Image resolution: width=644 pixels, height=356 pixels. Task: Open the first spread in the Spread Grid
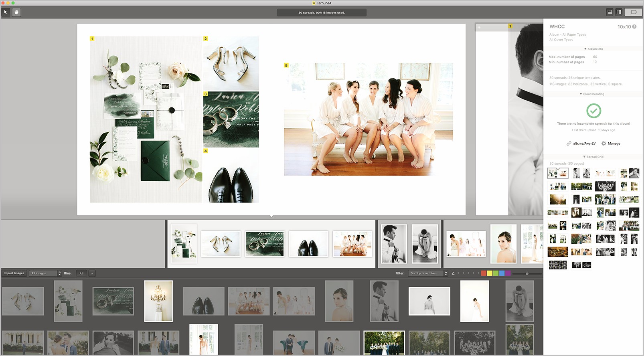tap(558, 173)
